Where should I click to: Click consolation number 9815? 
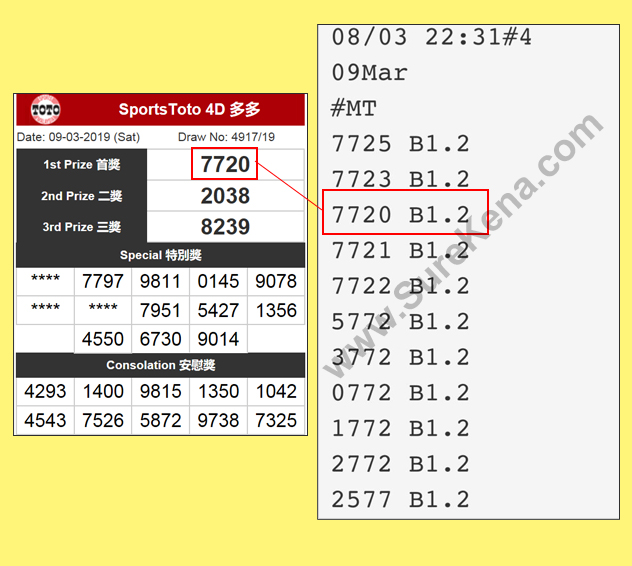160,391
